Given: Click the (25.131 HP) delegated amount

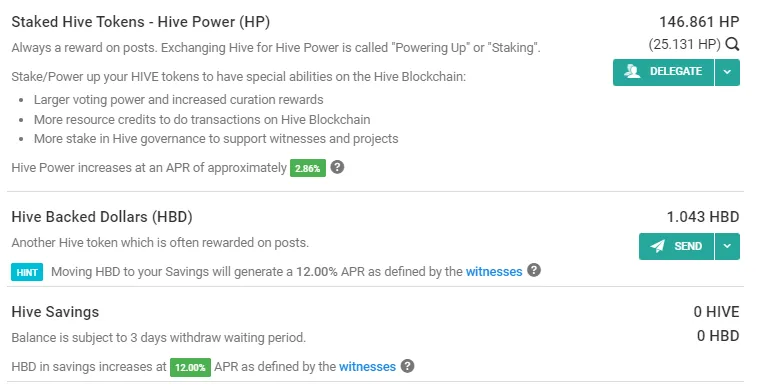Looking at the screenshot, I should 684,44.
